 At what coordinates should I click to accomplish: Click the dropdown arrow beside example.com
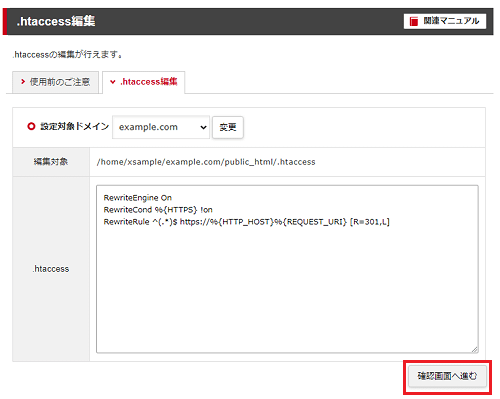(x=203, y=127)
